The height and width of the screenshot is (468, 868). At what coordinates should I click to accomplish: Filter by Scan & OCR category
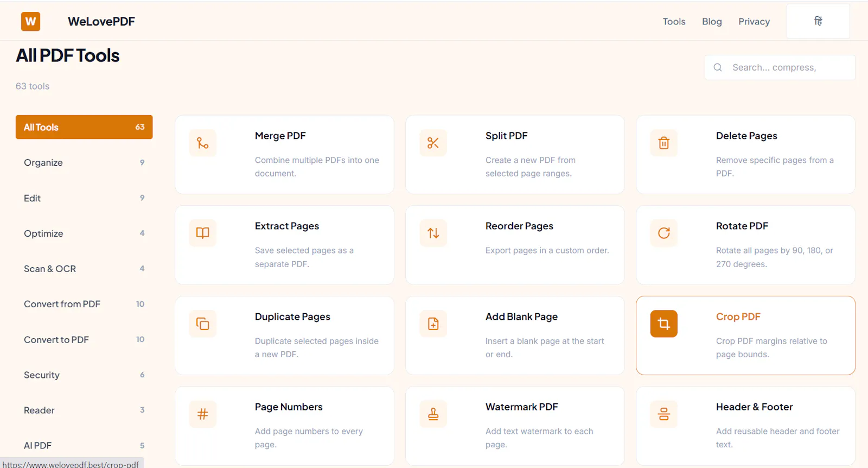(x=84, y=269)
